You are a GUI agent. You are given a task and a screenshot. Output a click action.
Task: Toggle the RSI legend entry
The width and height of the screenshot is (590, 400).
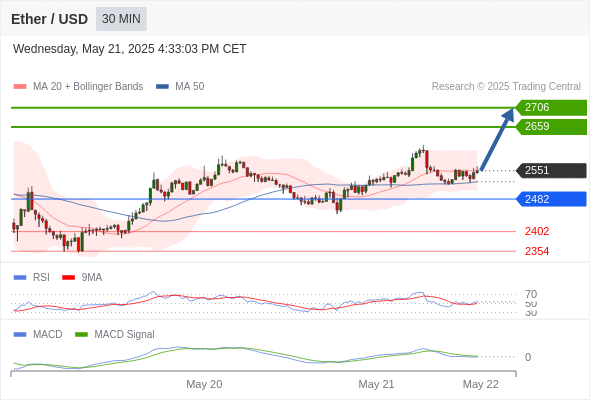(x=32, y=277)
